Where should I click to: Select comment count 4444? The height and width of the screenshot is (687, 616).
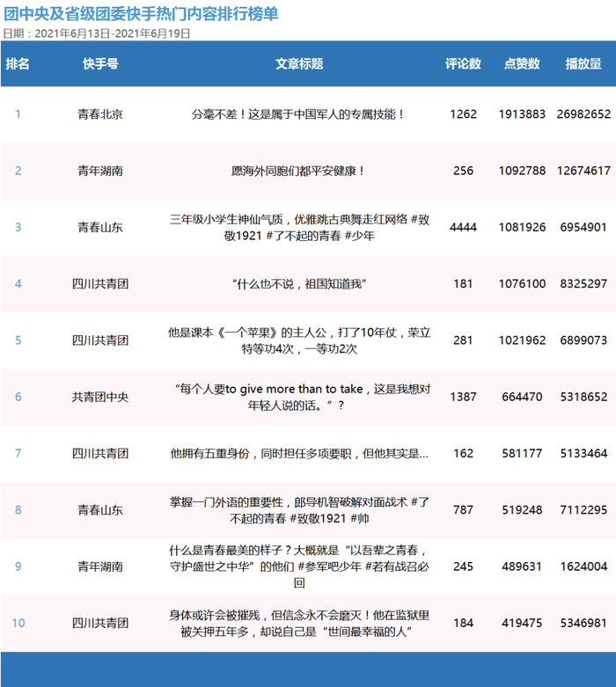click(x=463, y=228)
